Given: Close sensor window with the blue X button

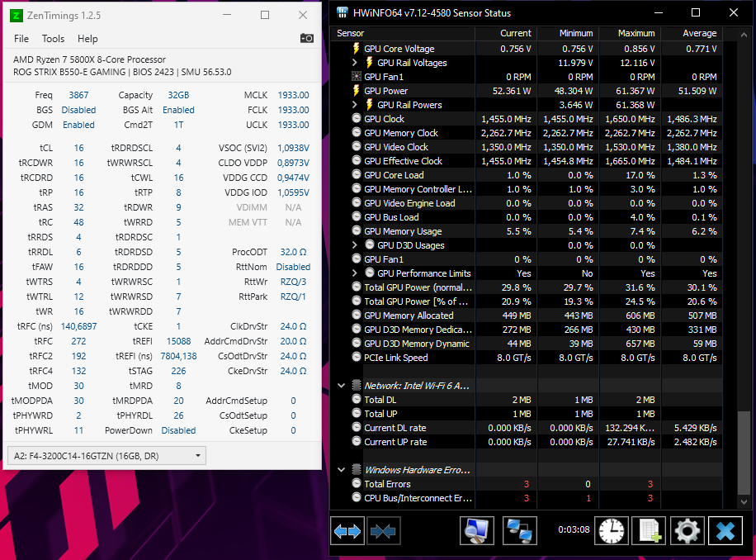Looking at the screenshot, I should click(x=725, y=531).
